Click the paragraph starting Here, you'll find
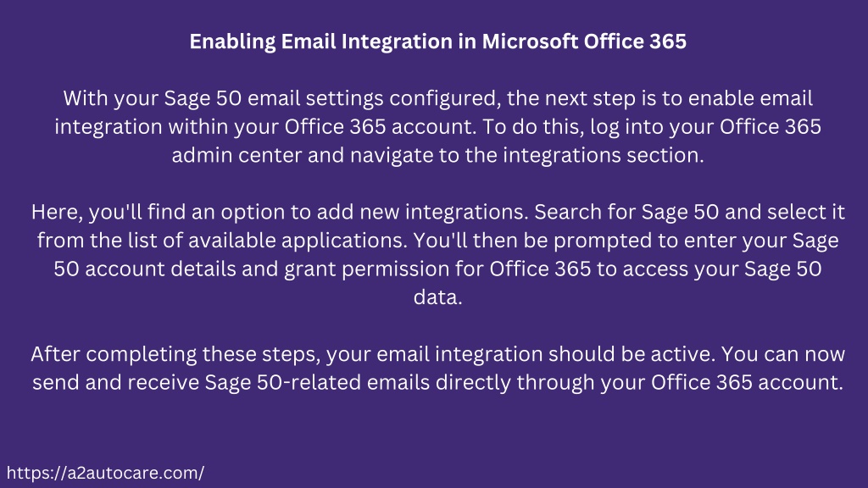The image size is (868, 488). [x=438, y=254]
